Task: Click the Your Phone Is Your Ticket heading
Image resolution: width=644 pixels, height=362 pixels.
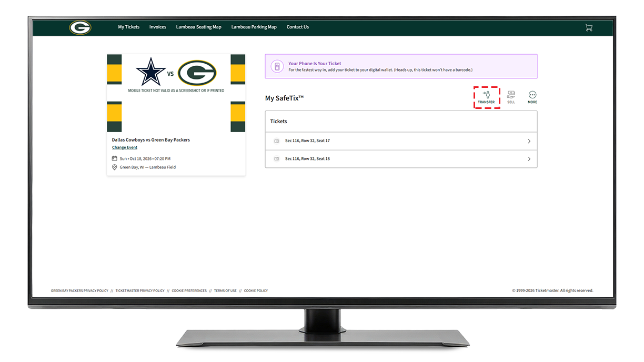Action: tap(315, 64)
